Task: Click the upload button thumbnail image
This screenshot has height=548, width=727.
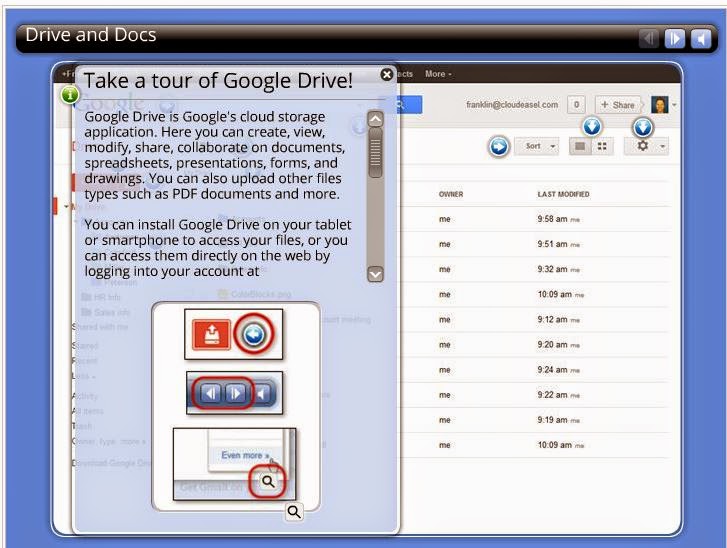Action: (x=234, y=334)
